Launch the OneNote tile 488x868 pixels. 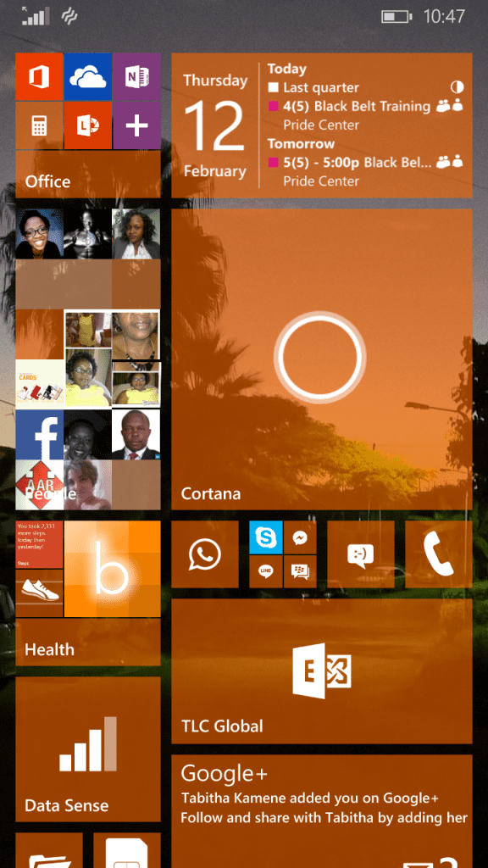click(x=136, y=76)
